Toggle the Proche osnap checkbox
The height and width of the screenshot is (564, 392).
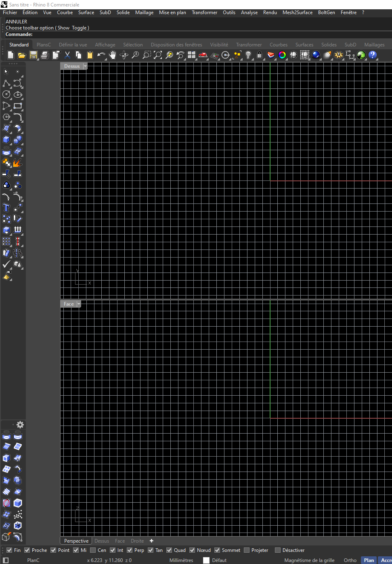point(27,550)
